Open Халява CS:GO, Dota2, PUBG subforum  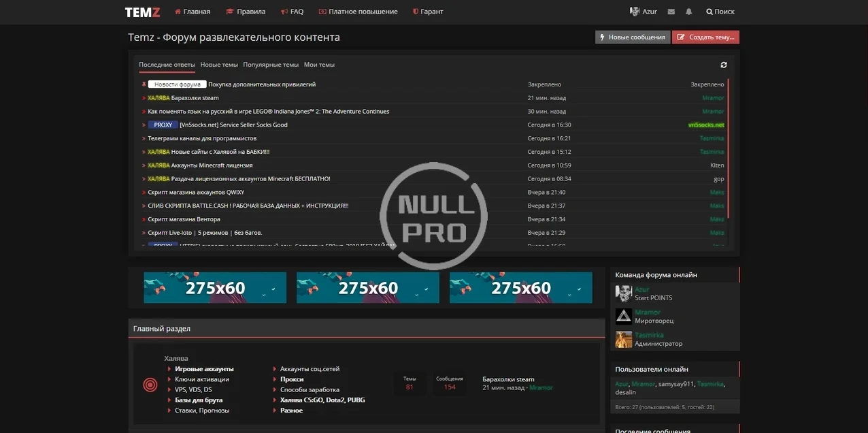click(x=322, y=400)
